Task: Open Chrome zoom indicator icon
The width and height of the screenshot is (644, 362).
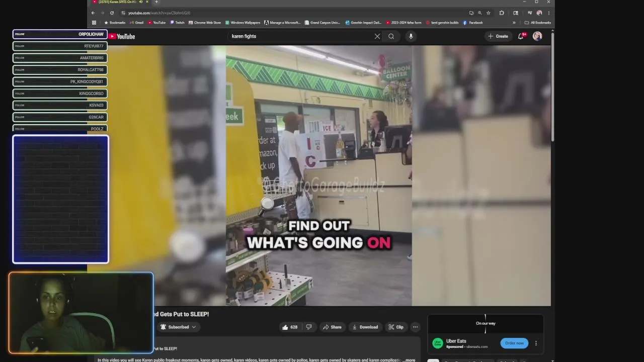Action: [479, 13]
